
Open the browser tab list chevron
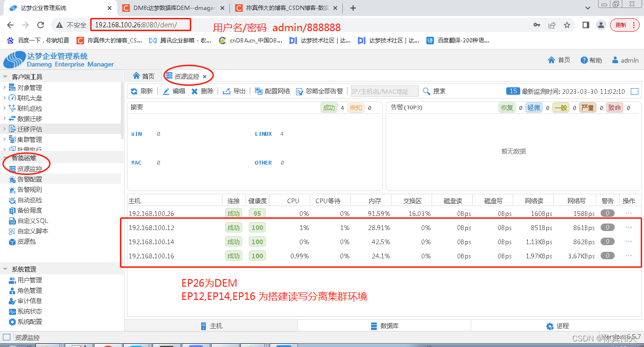588,8
